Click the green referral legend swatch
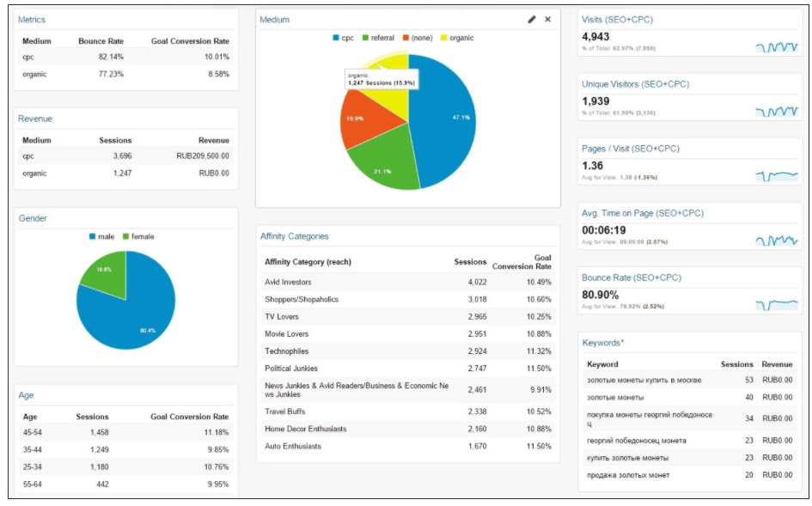This screenshot has width=812, height=506. pos(366,38)
